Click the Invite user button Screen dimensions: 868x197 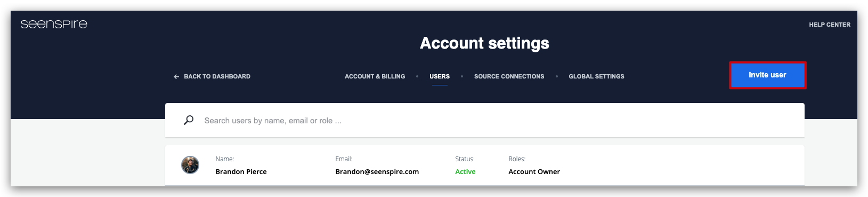point(767,75)
